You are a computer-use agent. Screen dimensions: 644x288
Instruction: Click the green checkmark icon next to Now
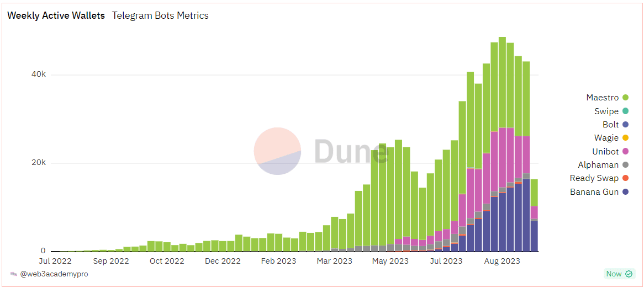629,274
